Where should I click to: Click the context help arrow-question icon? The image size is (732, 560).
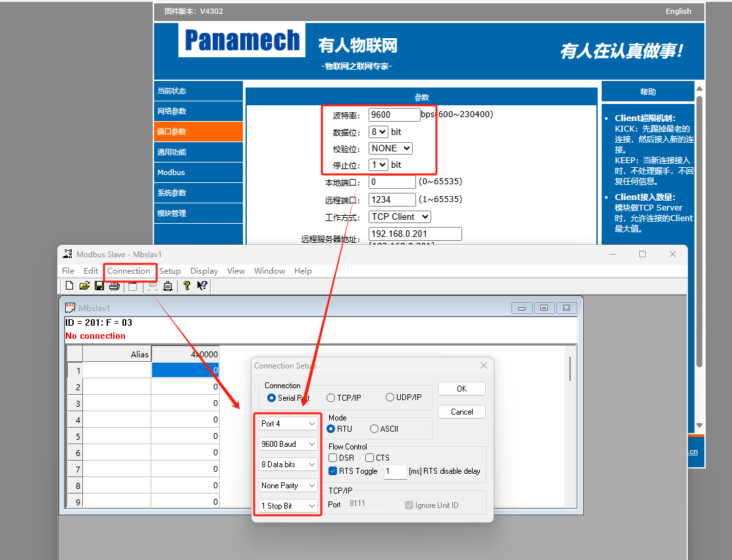(x=201, y=286)
